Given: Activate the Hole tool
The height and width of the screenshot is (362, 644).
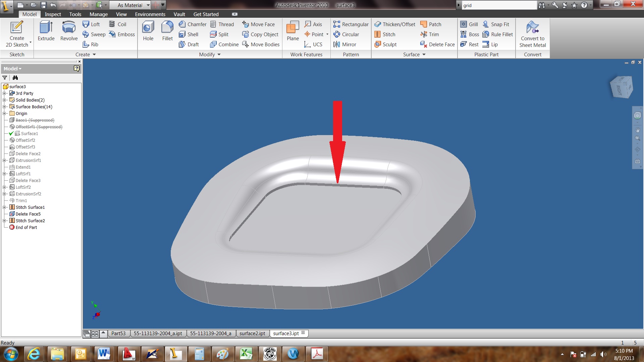Looking at the screenshot, I should tap(148, 31).
